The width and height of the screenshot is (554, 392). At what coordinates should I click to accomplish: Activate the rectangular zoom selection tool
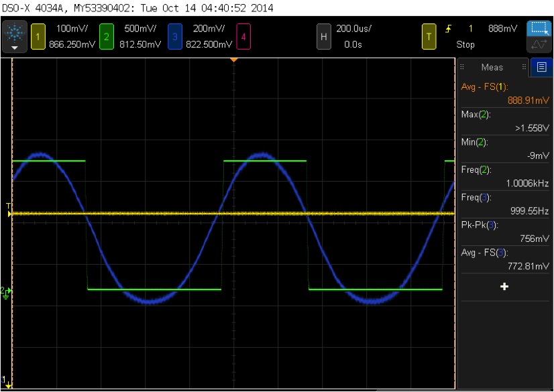tap(541, 29)
